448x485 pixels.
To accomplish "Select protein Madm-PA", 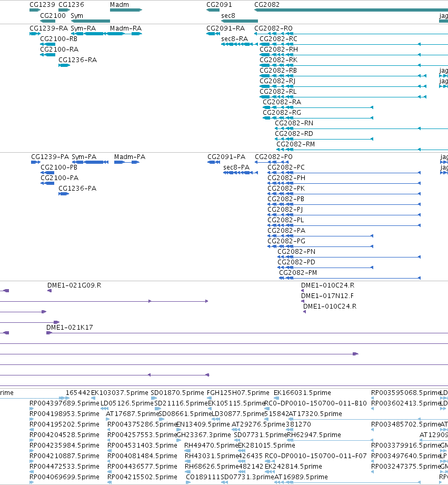I will (x=130, y=157).
